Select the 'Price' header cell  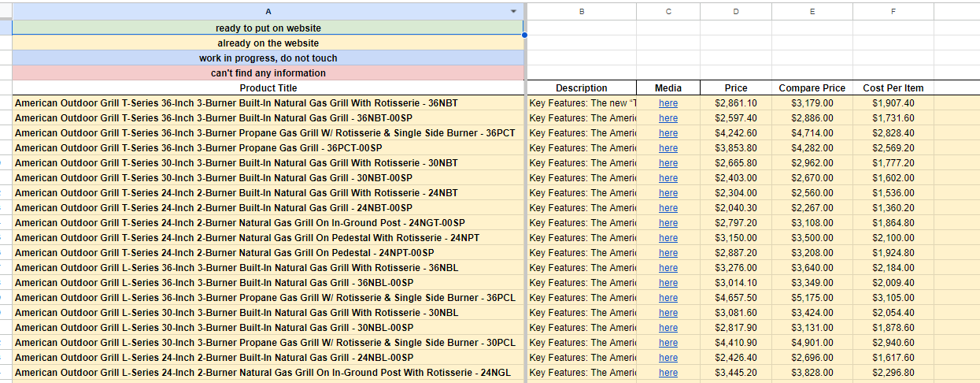(736, 88)
